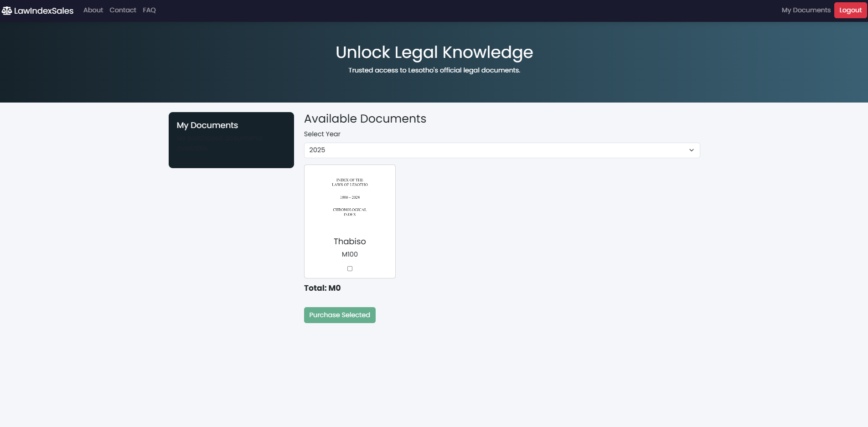Viewport: 868px width, 427px height.
Task: Log out using the red Logout button
Action: 850,10
